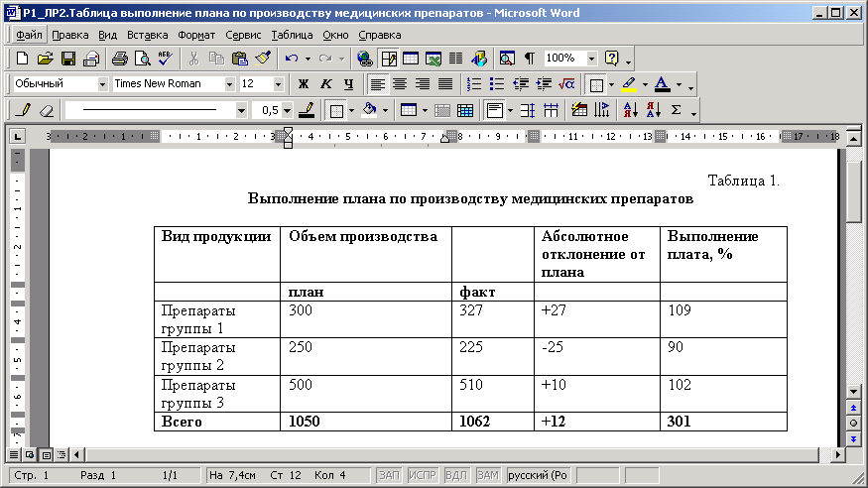Open the Сервис menu
Viewport: 868px width, 488px height.
(243, 35)
